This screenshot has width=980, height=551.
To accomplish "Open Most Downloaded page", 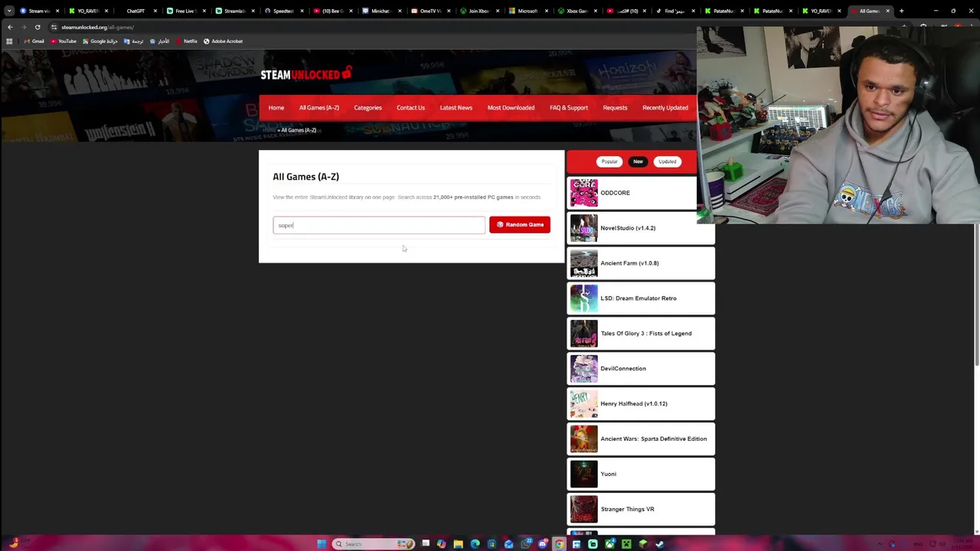I will pos(511,108).
